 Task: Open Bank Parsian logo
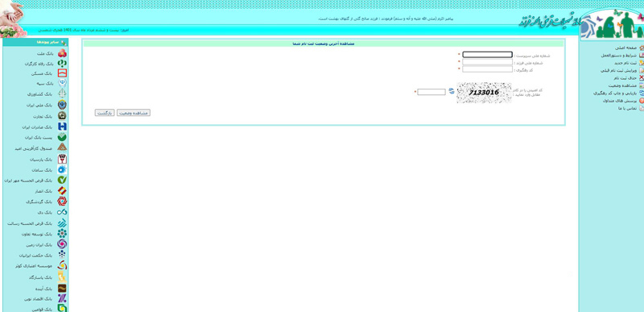pyautogui.click(x=62, y=159)
